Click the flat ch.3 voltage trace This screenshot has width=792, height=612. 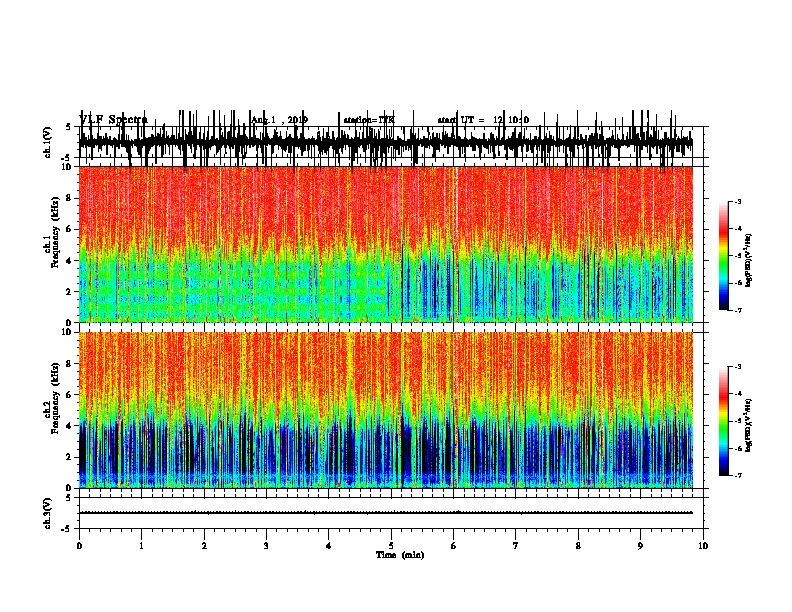tap(386, 513)
